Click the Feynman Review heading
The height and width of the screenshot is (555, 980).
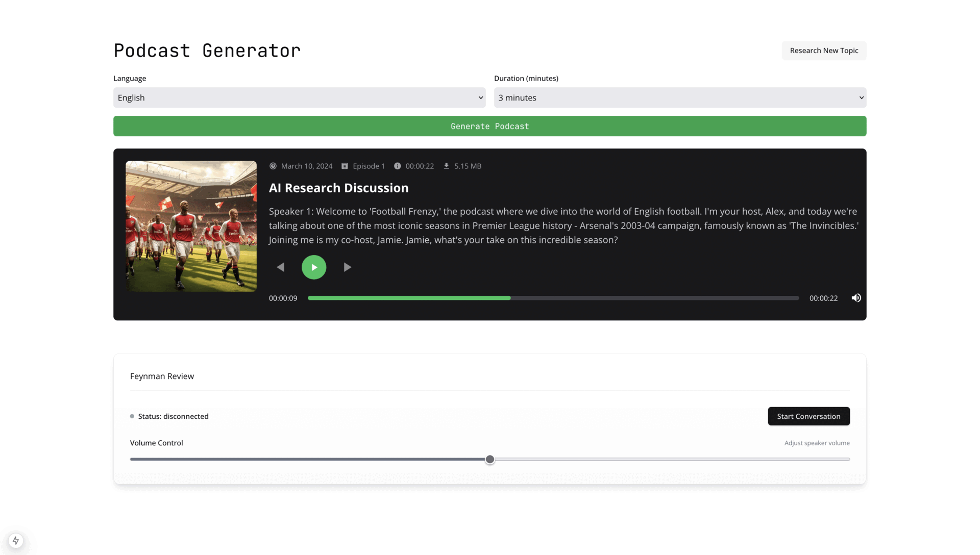tap(162, 376)
